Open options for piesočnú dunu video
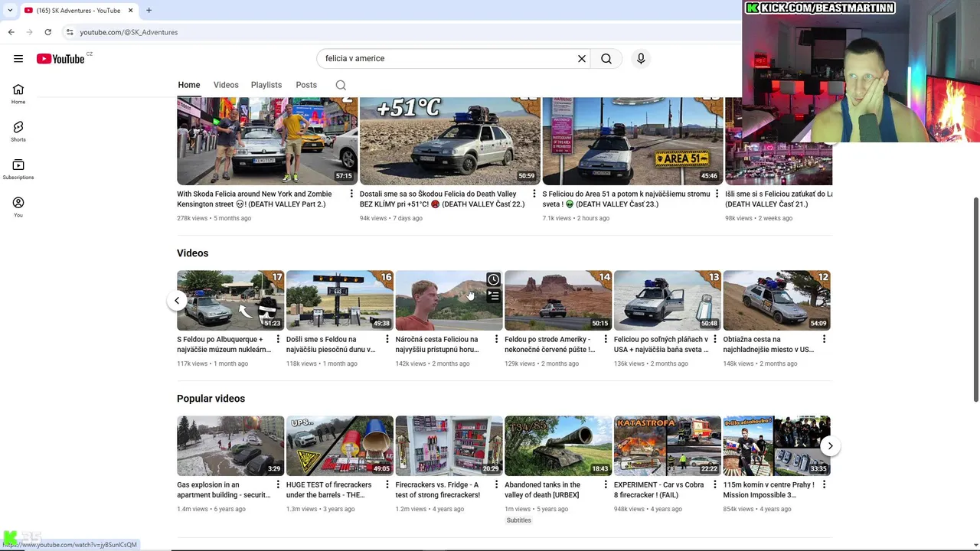The height and width of the screenshot is (551, 980). pyautogui.click(x=387, y=340)
